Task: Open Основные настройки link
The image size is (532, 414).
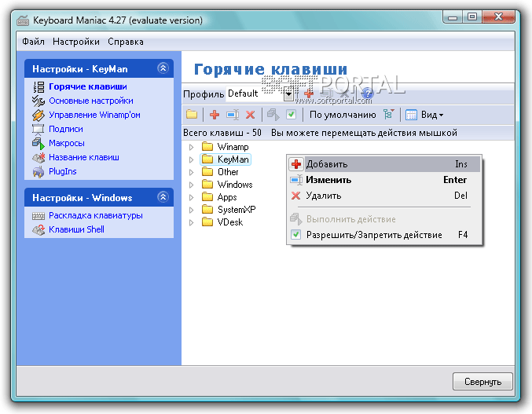Action: [x=91, y=101]
